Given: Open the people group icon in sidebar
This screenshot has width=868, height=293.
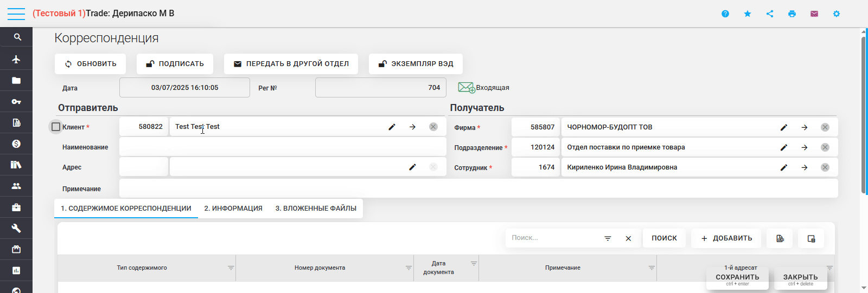Looking at the screenshot, I should 16,186.
